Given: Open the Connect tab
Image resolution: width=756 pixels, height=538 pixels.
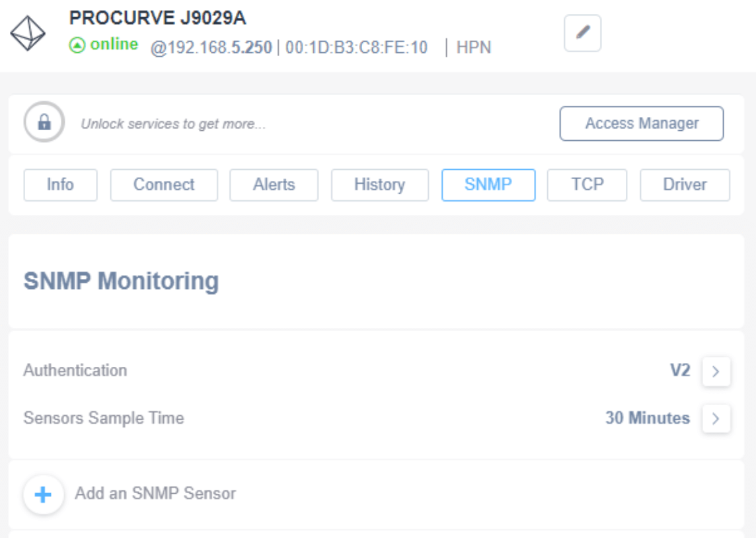Looking at the screenshot, I should [x=163, y=185].
